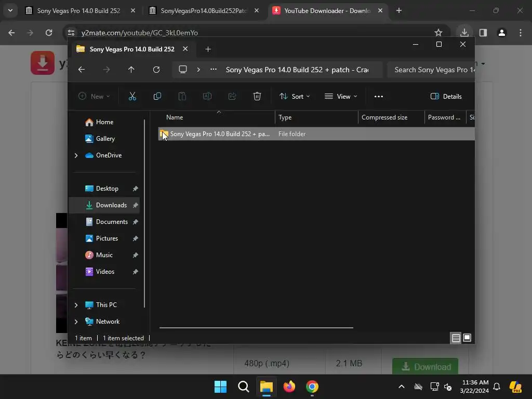The width and height of the screenshot is (532, 399).
Task: Open Music in navigation pane
Action: tap(104, 255)
